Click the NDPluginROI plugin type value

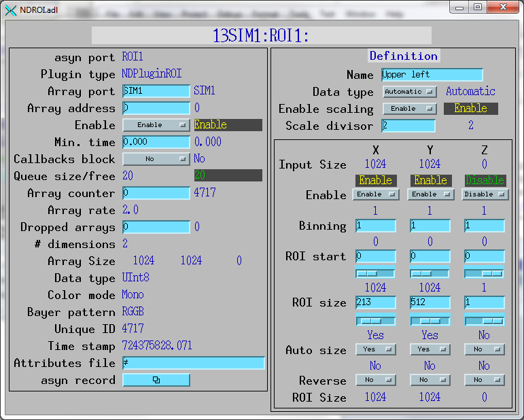(152, 73)
